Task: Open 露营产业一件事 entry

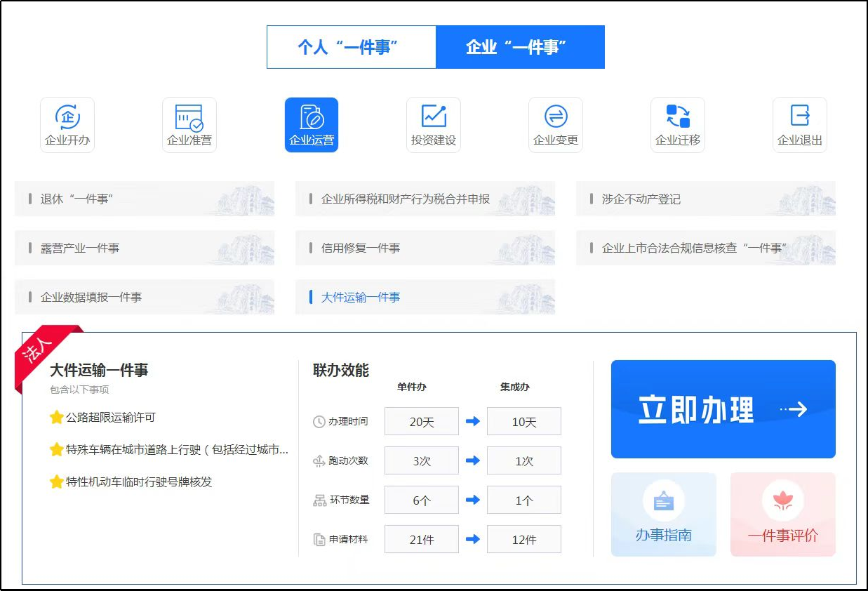Action: coord(145,248)
